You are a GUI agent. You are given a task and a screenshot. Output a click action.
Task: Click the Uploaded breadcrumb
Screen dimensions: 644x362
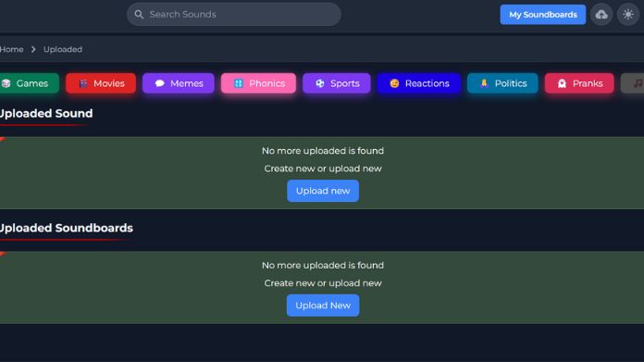pyautogui.click(x=63, y=49)
